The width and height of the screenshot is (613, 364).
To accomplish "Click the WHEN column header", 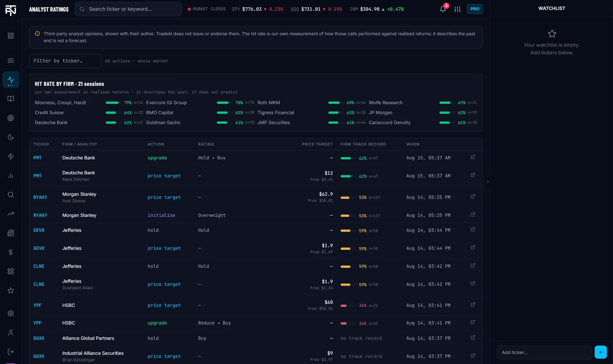I will pyautogui.click(x=413, y=144).
